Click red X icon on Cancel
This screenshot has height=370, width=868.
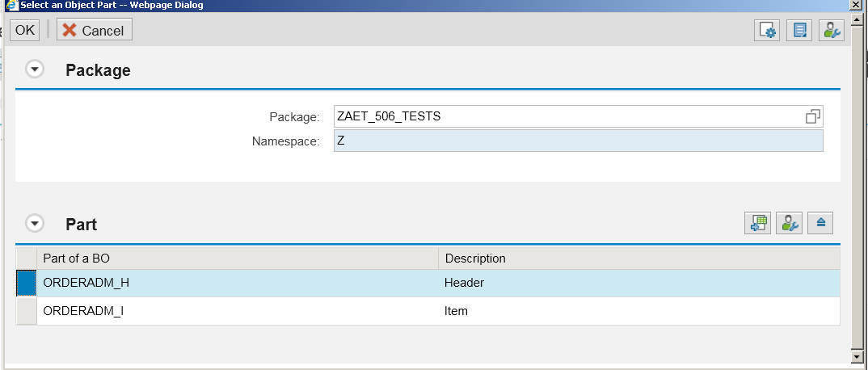pyautogui.click(x=70, y=30)
